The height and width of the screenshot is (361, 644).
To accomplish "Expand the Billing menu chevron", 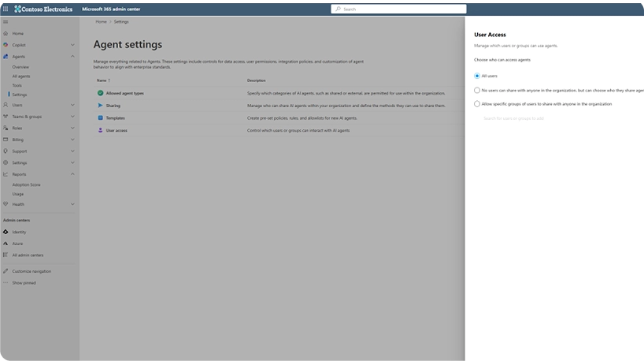I will click(72, 140).
